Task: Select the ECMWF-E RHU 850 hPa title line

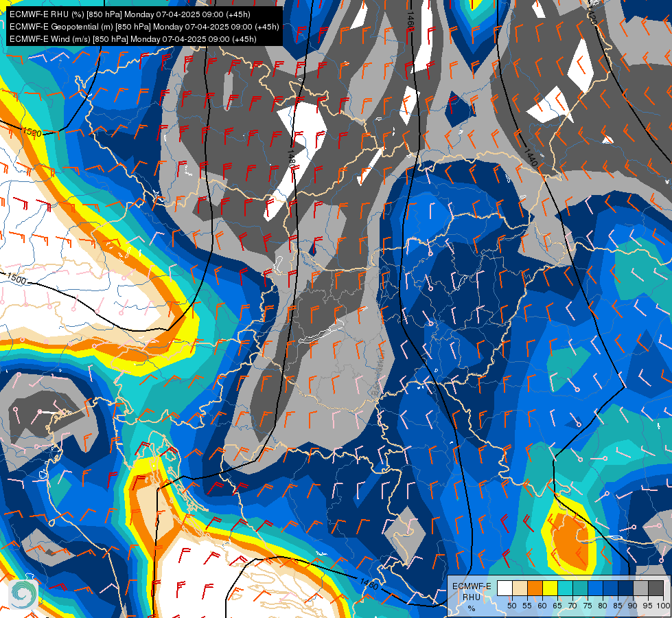Action: 130,14
